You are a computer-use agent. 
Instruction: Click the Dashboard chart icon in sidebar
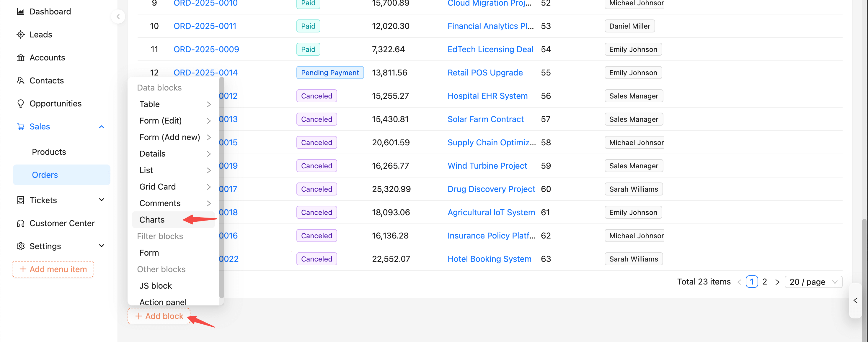[21, 12]
